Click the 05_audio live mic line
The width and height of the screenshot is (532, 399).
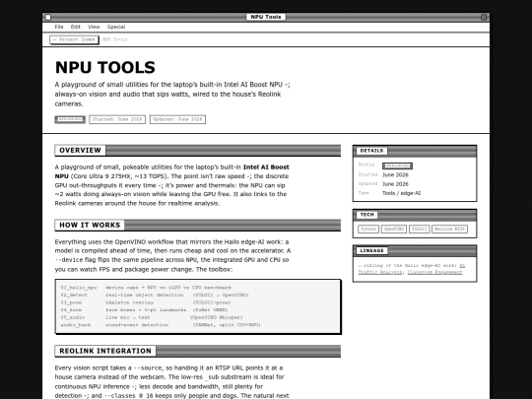[x=152, y=317]
